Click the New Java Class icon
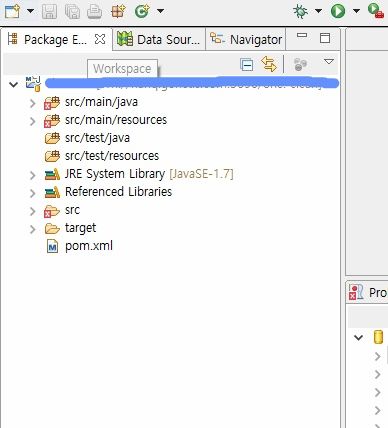The image size is (388, 428). [142, 11]
